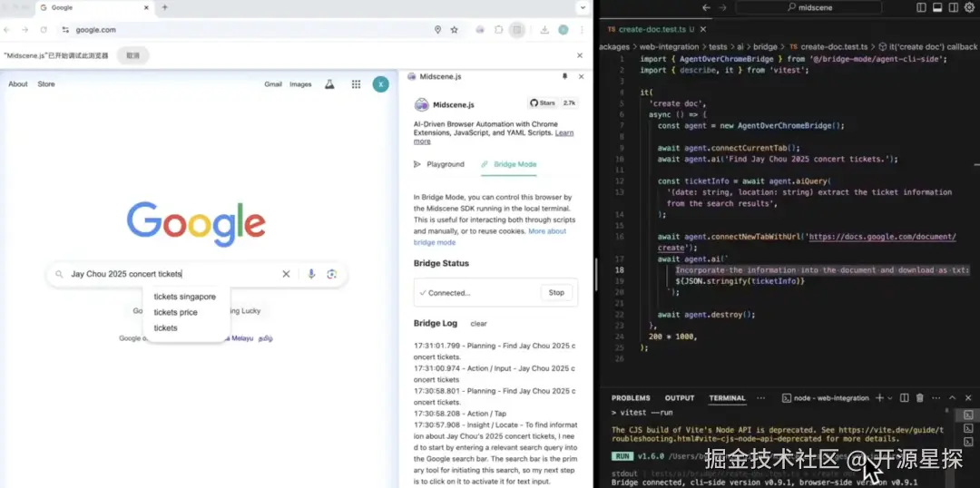Open the VS Code settings gear icon

(969, 7)
